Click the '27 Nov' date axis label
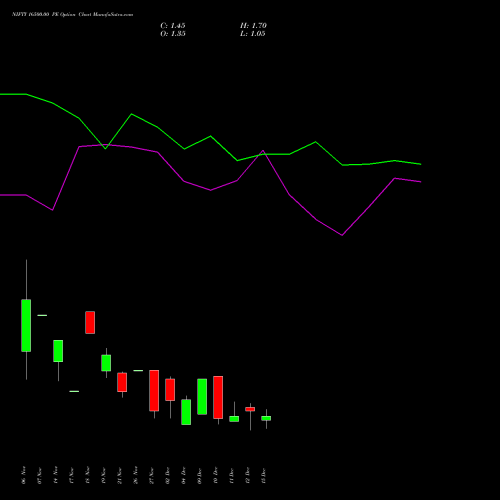This screenshot has width=500, height=500. tap(151, 475)
